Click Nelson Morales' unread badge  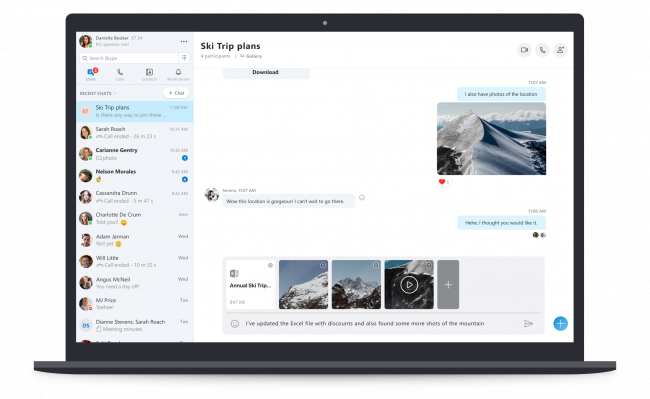click(185, 179)
